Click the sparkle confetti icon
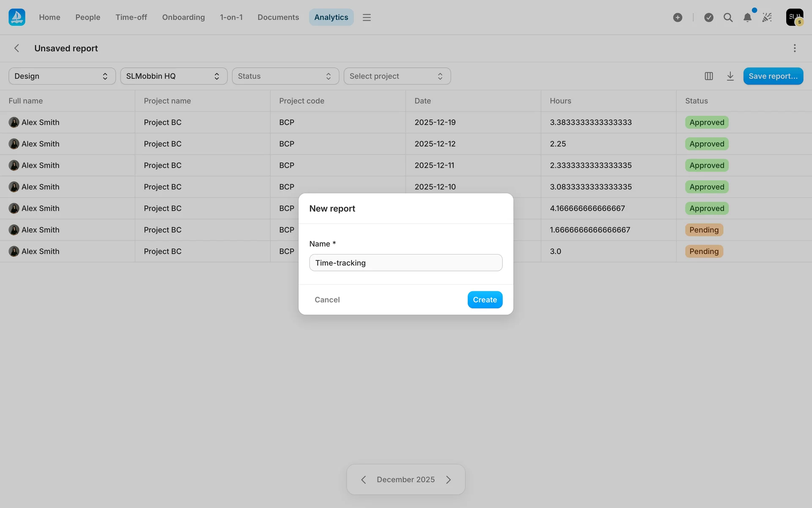The height and width of the screenshot is (508, 812). tap(767, 17)
